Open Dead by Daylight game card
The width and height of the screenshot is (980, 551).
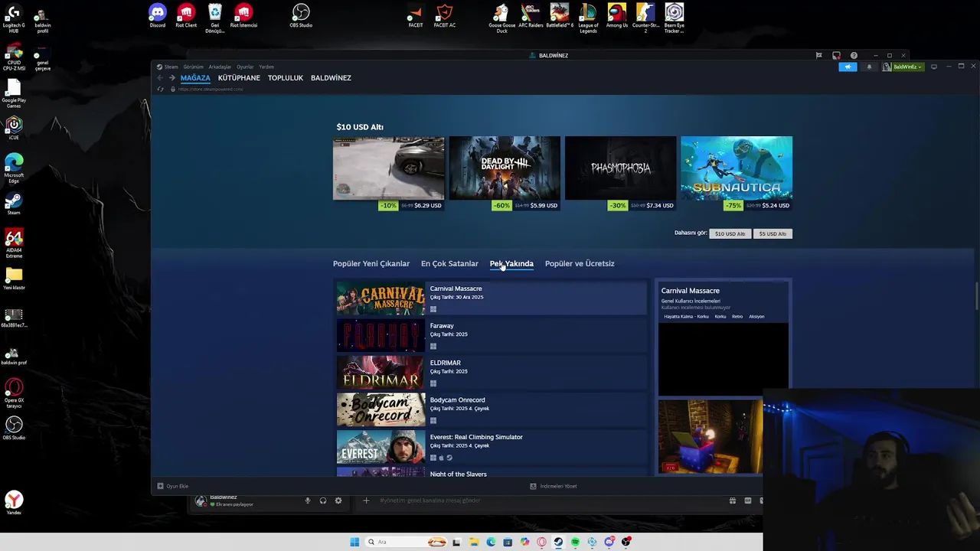(x=505, y=173)
